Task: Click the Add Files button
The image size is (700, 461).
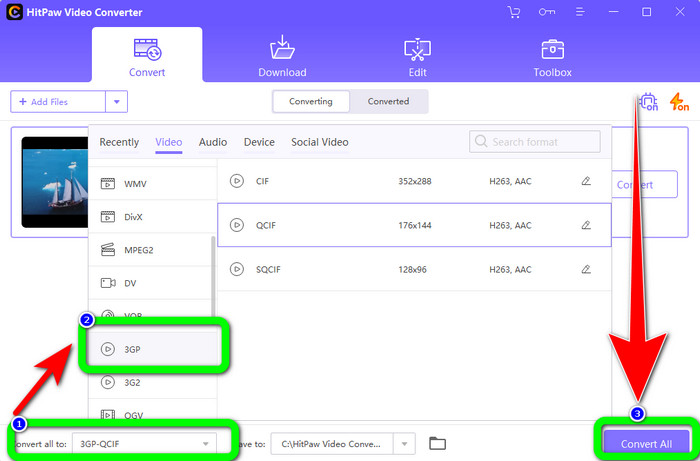Action: coord(58,102)
